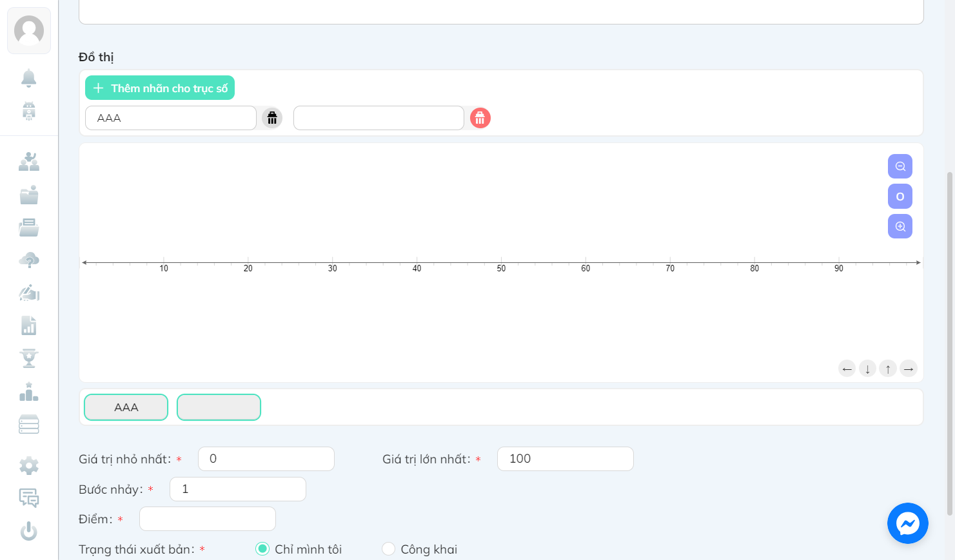The width and height of the screenshot is (955, 560).
Task: Click the AAA draggable label chip
Action: point(126,407)
